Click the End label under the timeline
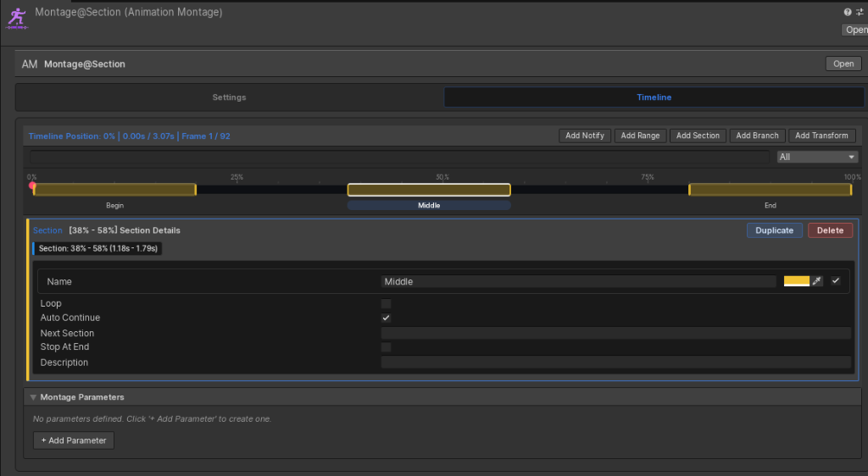The image size is (868, 476). coord(770,205)
